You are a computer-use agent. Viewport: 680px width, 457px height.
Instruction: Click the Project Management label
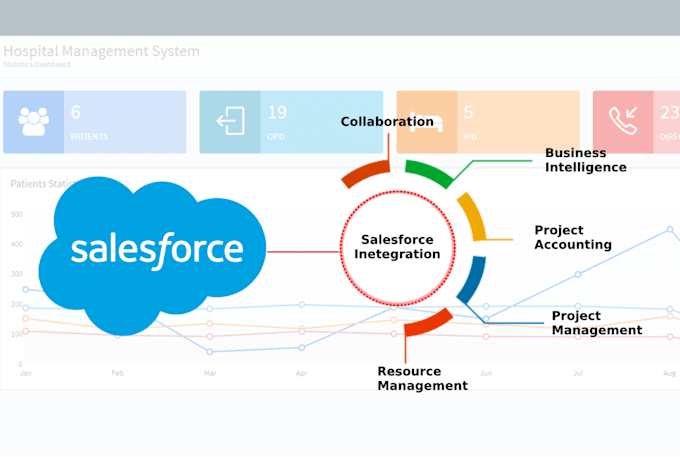pyautogui.click(x=597, y=323)
